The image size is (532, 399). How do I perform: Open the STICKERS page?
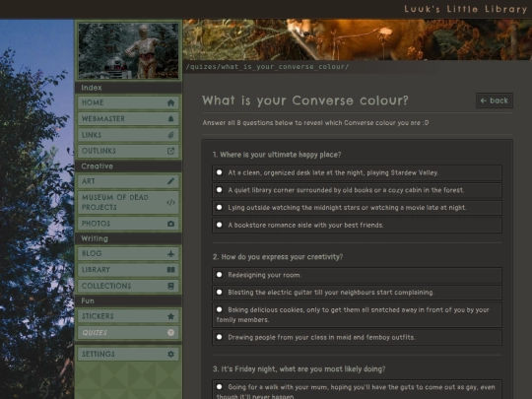pos(128,316)
